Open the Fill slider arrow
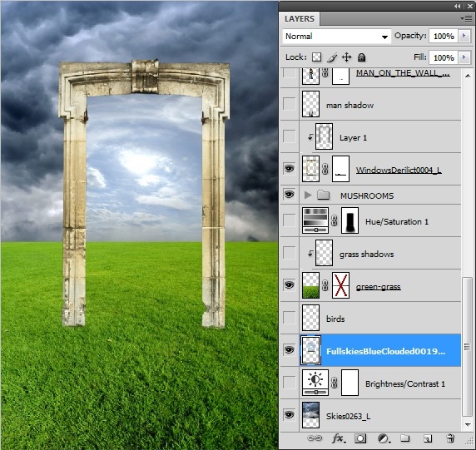 coord(464,57)
